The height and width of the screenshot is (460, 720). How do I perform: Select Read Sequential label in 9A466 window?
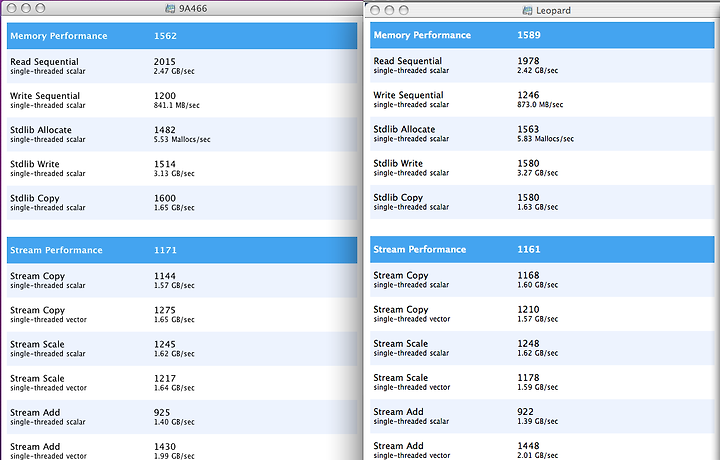[x=44, y=62]
